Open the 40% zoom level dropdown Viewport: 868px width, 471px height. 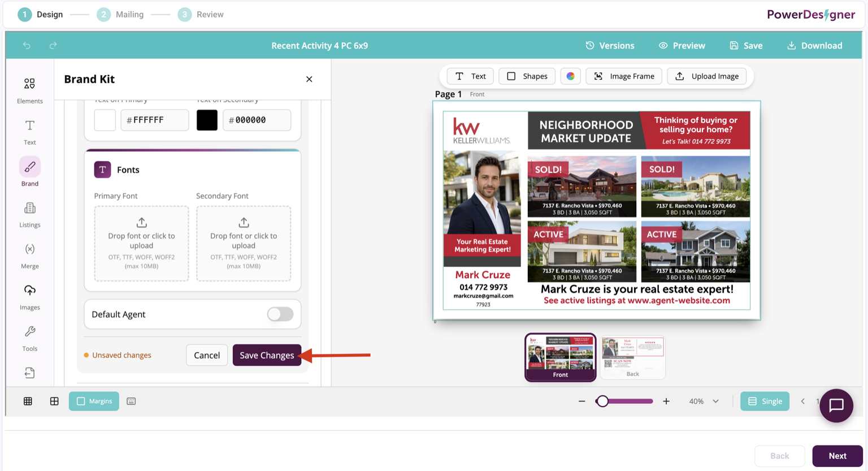(x=704, y=401)
